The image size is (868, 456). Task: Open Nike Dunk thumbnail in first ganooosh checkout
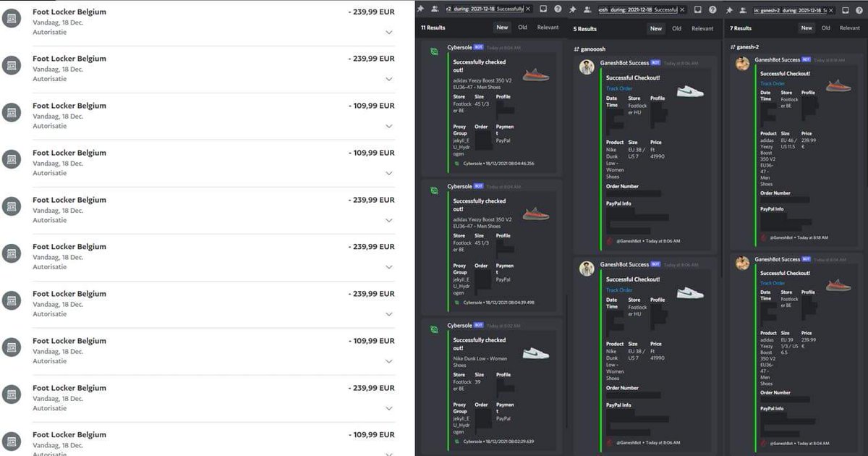(690, 90)
